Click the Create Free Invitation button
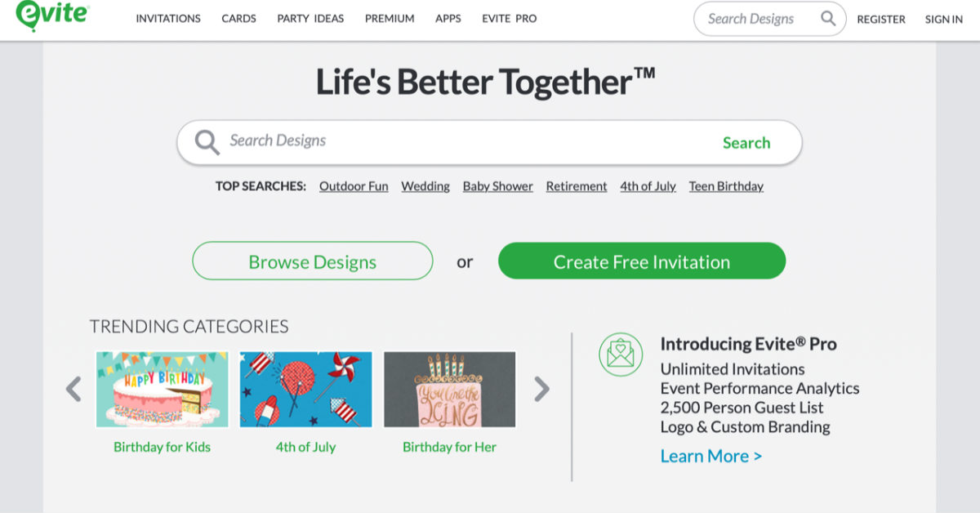980x513 pixels. pos(642,261)
